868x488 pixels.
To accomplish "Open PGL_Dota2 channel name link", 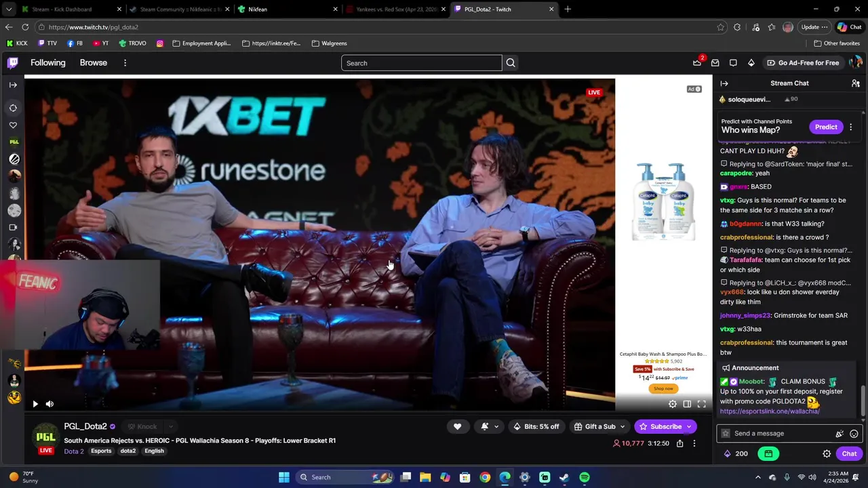I will [x=85, y=426].
